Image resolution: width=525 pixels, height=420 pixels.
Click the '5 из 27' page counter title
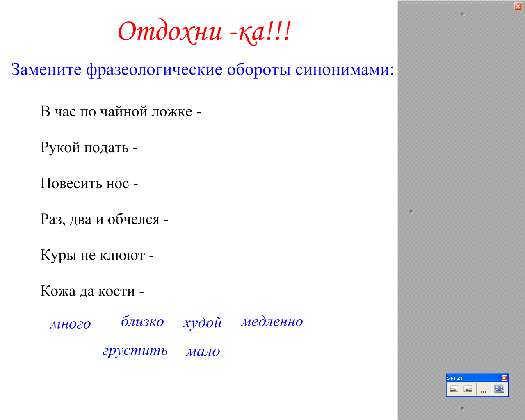point(455,378)
